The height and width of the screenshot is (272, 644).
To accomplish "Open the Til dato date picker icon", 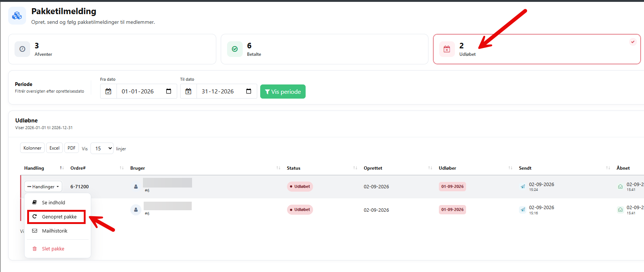I will tap(249, 91).
